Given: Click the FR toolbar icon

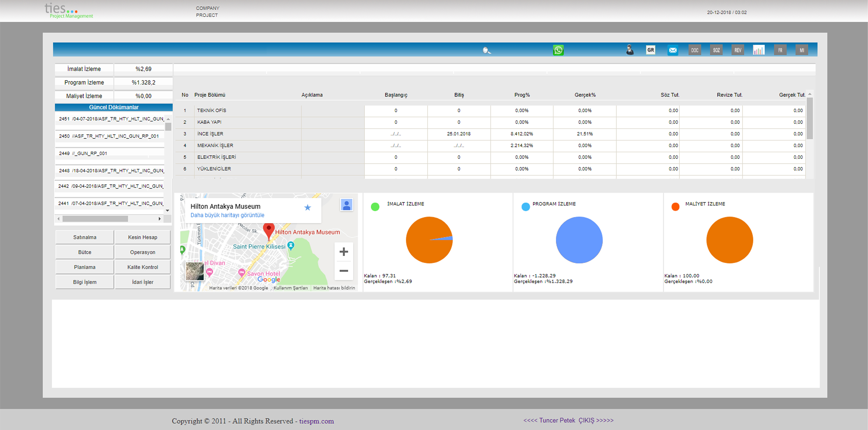Looking at the screenshot, I should click(780, 50).
